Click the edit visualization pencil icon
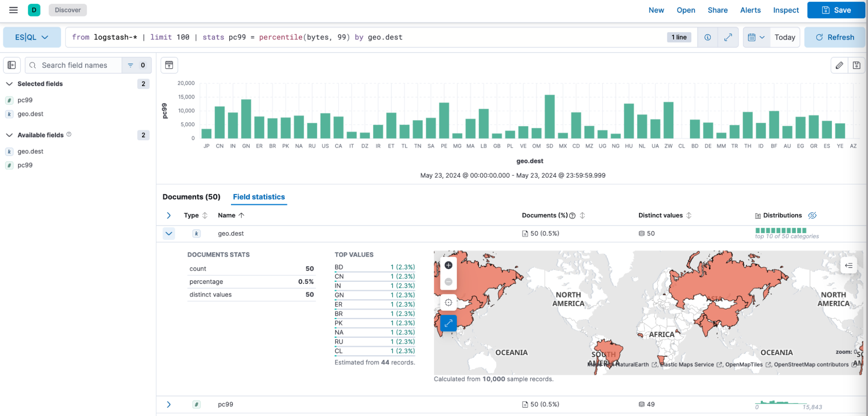 point(839,65)
